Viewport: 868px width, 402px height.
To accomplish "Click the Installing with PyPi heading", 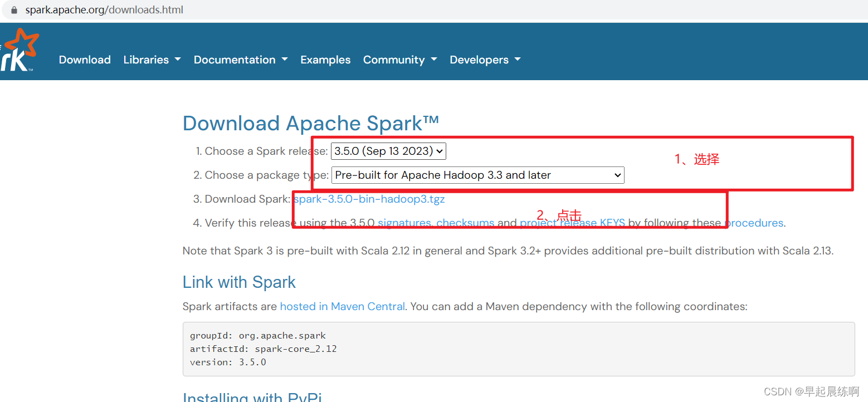I will pyautogui.click(x=252, y=397).
